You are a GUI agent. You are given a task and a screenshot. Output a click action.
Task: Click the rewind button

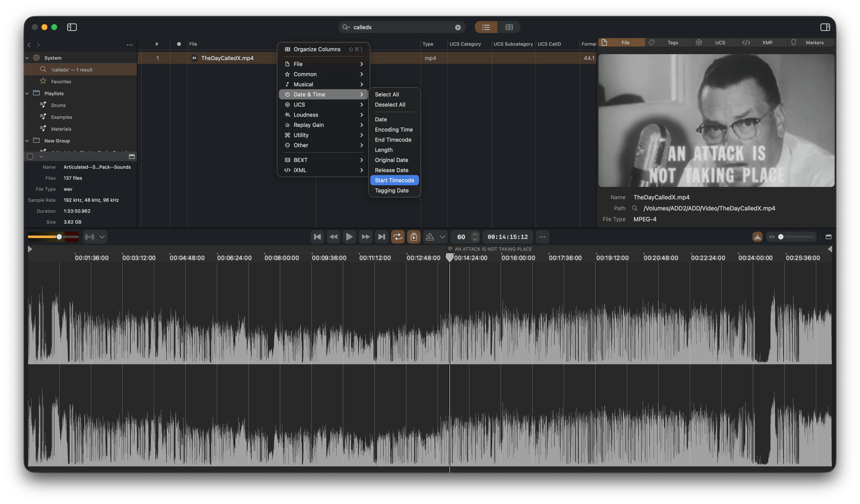click(x=334, y=237)
